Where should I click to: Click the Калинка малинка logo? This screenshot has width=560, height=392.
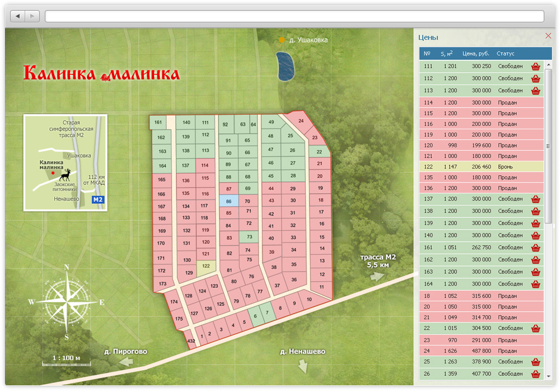101,73
